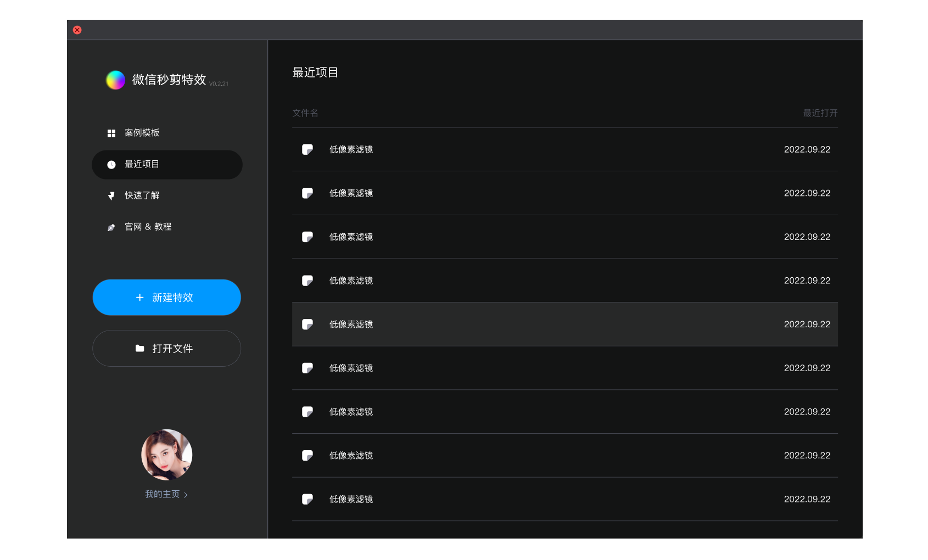Click the user avatar photo
This screenshot has width=928, height=560.
(167, 455)
